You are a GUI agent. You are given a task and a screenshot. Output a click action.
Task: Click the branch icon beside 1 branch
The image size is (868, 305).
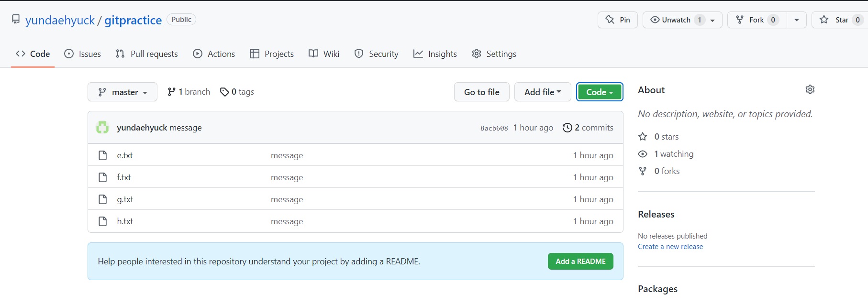[x=171, y=92]
